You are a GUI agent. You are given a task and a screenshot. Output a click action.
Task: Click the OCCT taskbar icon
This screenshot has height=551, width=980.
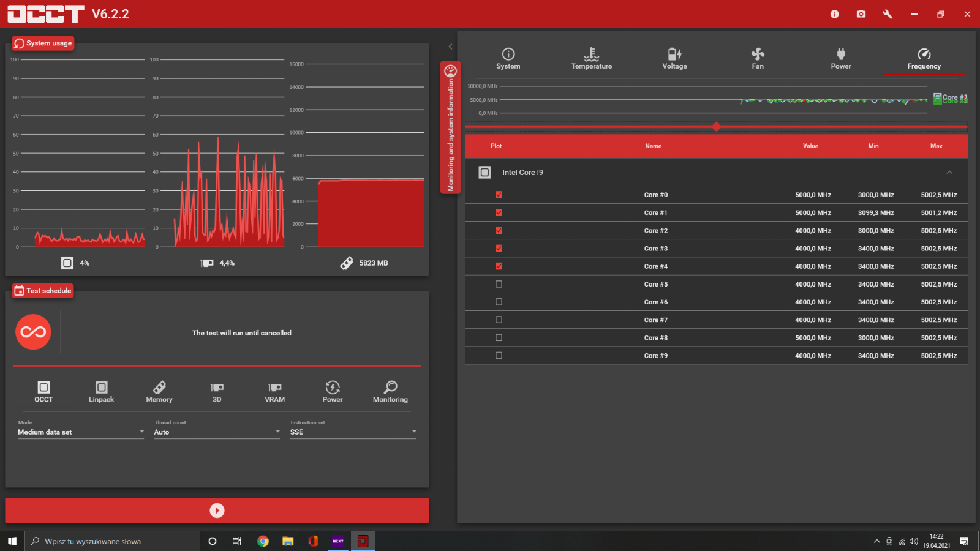[363, 541]
